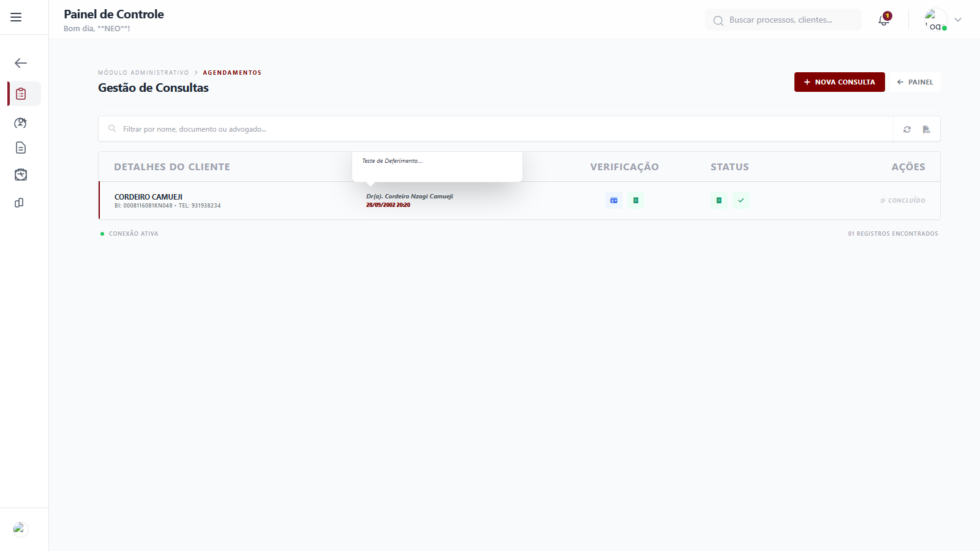Open the calendar clock sidebar icon
980x551 pixels.
(20, 175)
